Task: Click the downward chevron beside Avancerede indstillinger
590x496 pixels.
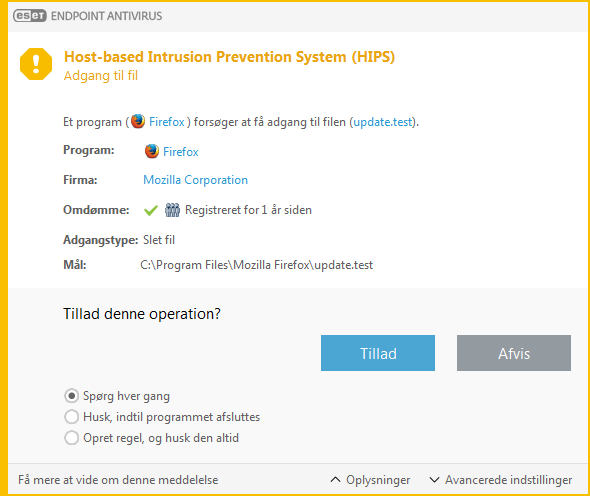Action: [x=434, y=480]
